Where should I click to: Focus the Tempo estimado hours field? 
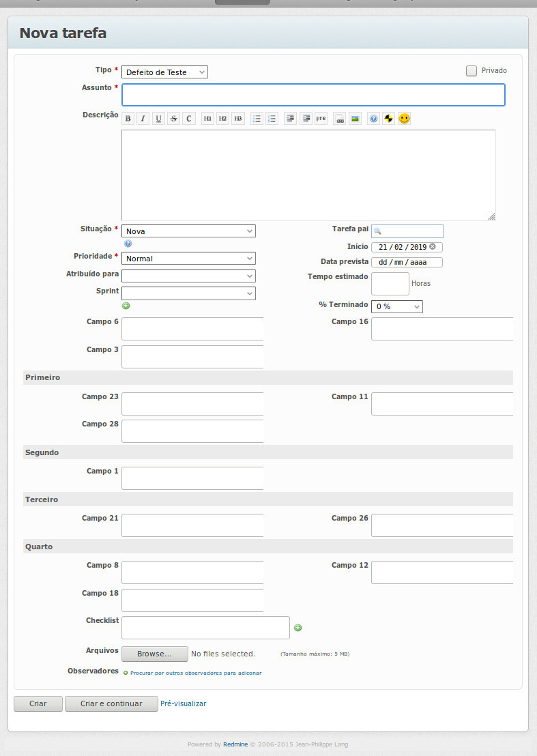(x=390, y=284)
